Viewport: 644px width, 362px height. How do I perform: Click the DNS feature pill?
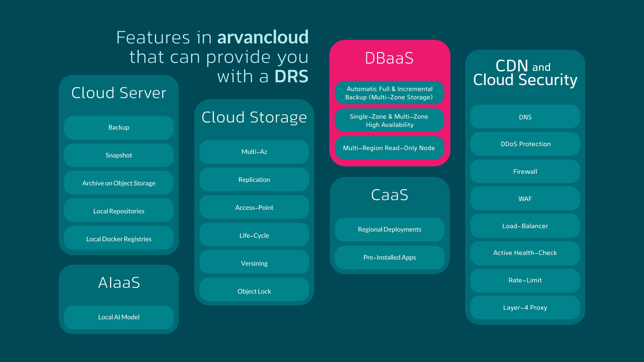(x=525, y=117)
